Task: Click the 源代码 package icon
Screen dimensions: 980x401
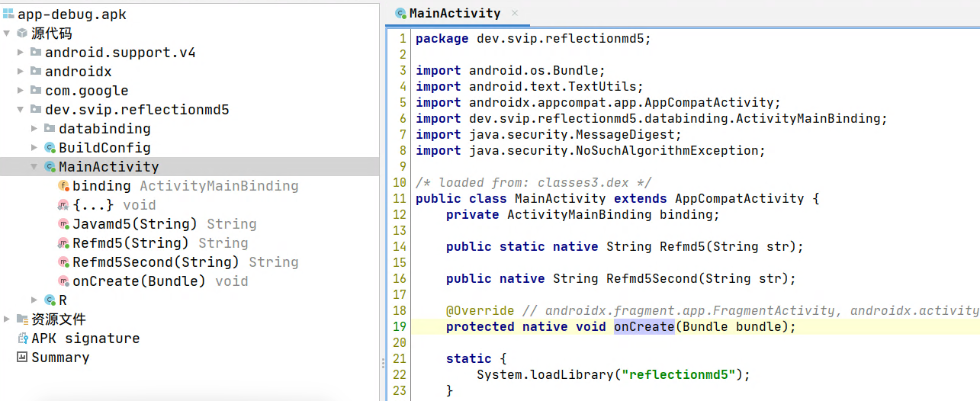Action: tap(22, 34)
